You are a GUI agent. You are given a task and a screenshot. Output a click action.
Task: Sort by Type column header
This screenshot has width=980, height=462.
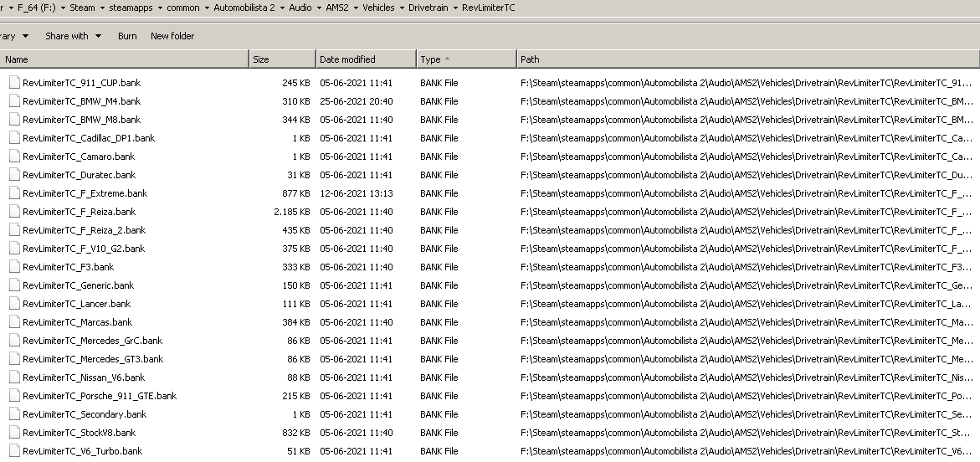coord(467,59)
